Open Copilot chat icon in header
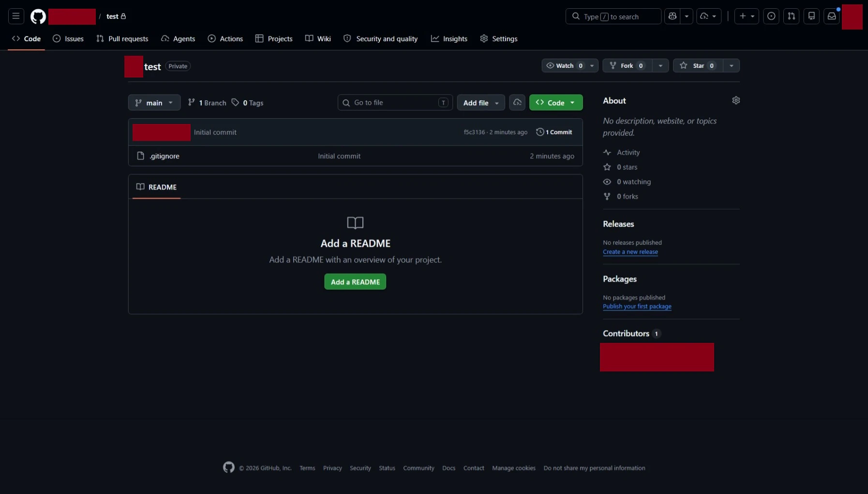 click(x=672, y=16)
